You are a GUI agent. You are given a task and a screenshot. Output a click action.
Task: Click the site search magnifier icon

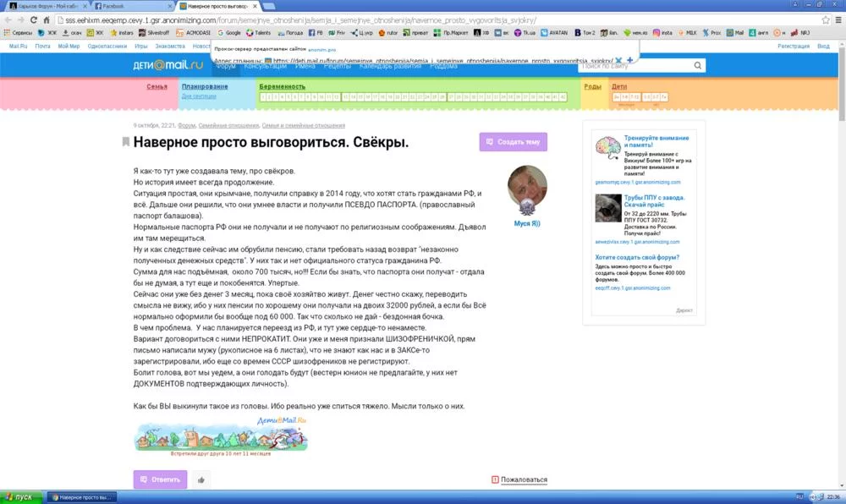698,66
